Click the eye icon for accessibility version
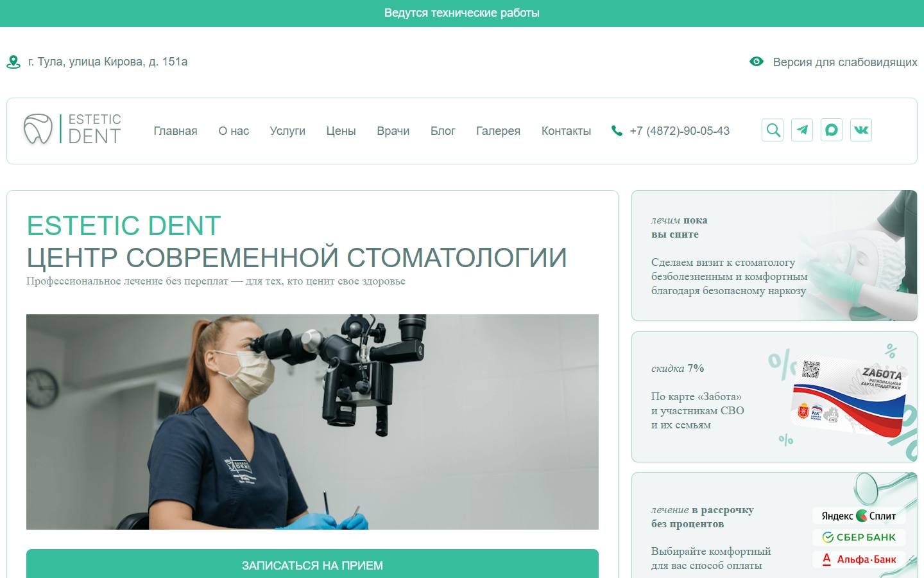Viewport: 924px width, 578px height. (757, 62)
